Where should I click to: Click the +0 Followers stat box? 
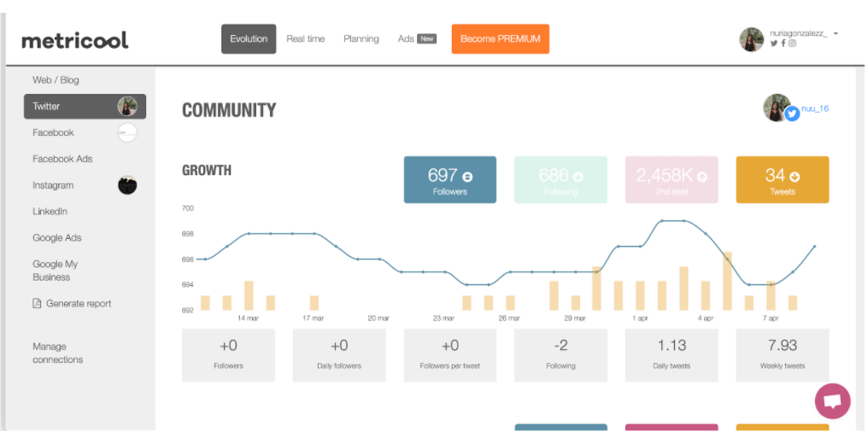click(229, 355)
